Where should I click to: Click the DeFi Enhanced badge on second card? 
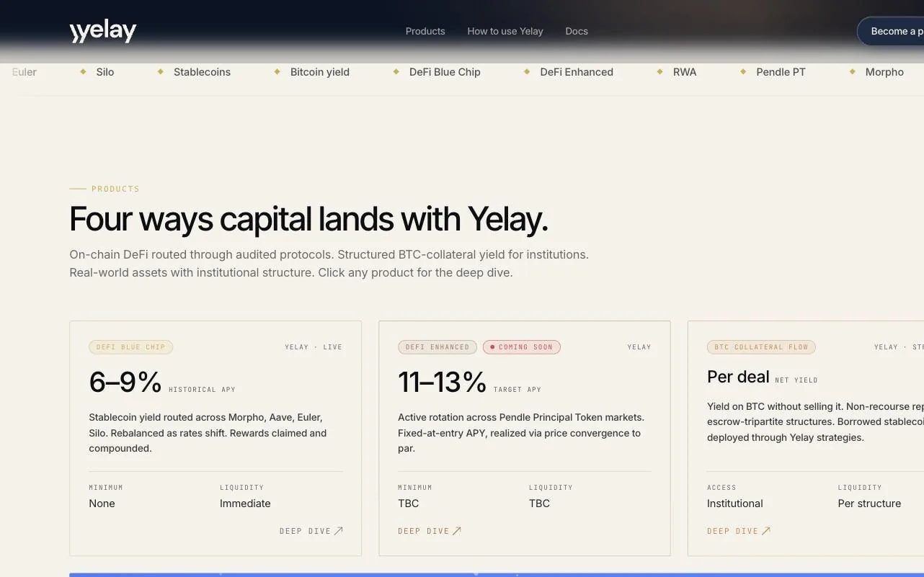(x=437, y=347)
